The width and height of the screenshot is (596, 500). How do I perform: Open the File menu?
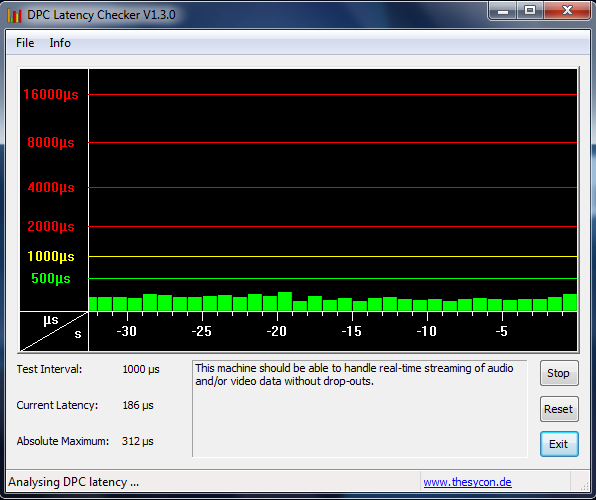25,43
